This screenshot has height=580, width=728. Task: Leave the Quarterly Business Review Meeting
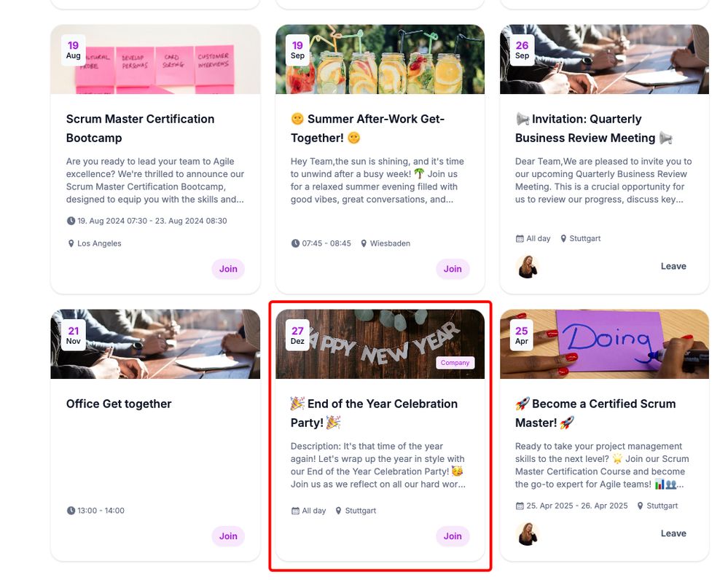pos(673,266)
